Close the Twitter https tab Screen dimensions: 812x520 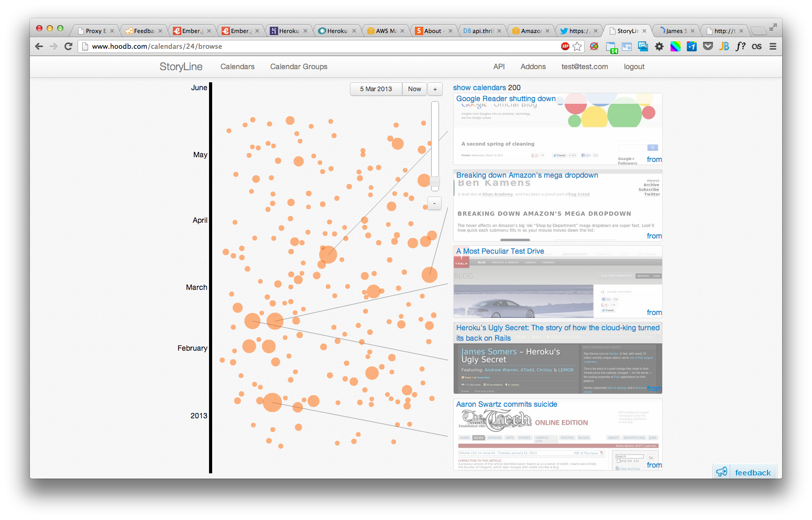point(596,31)
